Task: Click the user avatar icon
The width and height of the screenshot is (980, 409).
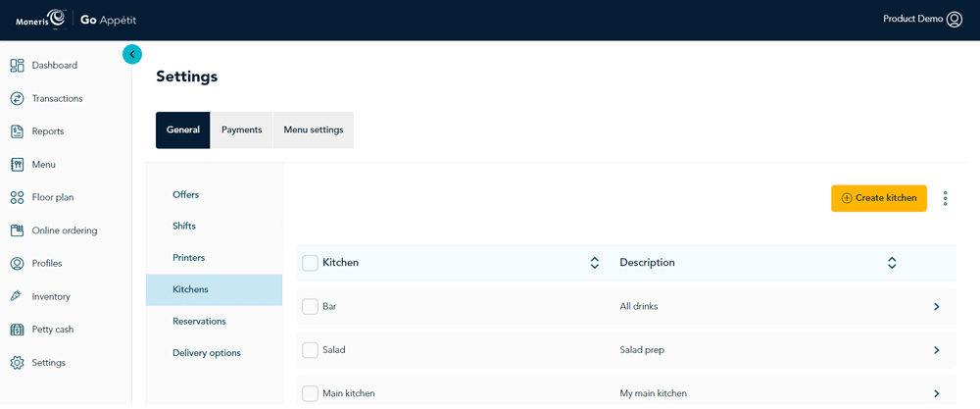Action: click(x=955, y=20)
